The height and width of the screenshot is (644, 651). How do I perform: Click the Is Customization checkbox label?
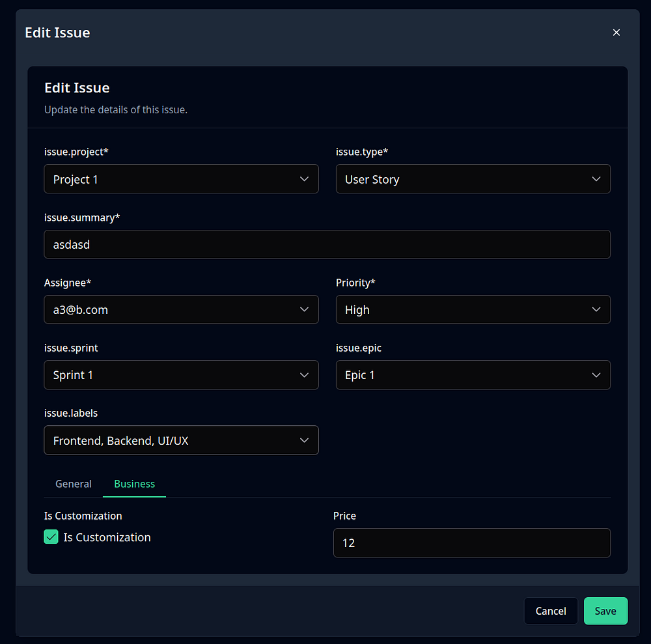tap(107, 537)
